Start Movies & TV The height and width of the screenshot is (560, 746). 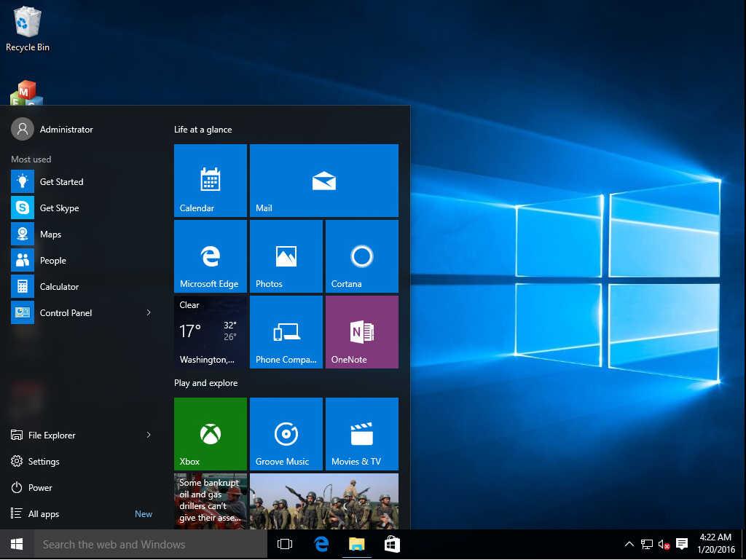click(361, 433)
